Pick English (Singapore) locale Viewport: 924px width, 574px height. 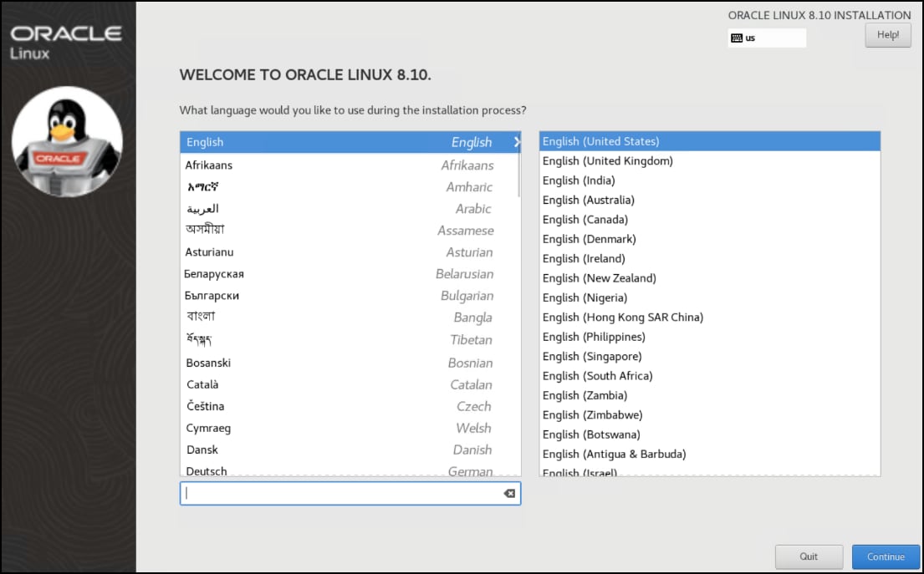point(709,356)
